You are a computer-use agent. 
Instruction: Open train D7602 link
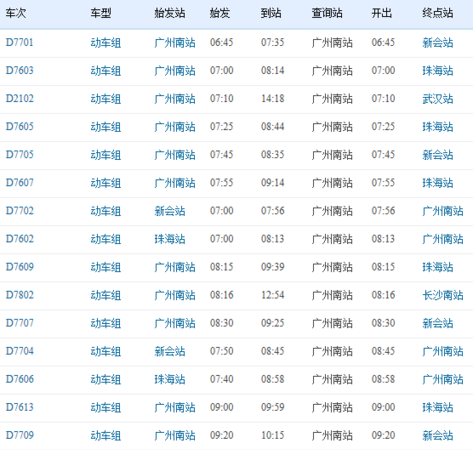coord(20,239)
